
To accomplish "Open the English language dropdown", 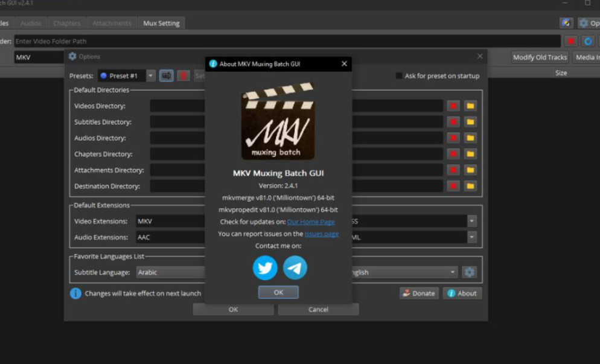I will (404, 272).
